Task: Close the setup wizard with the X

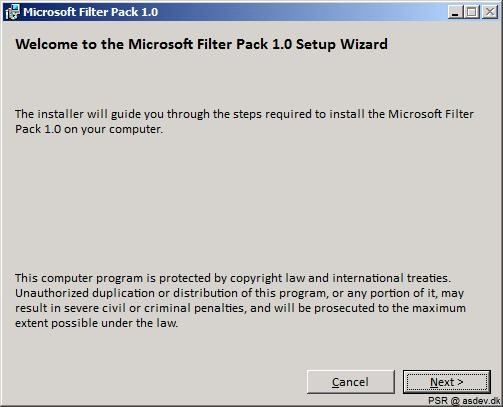Action: point(490,12)
